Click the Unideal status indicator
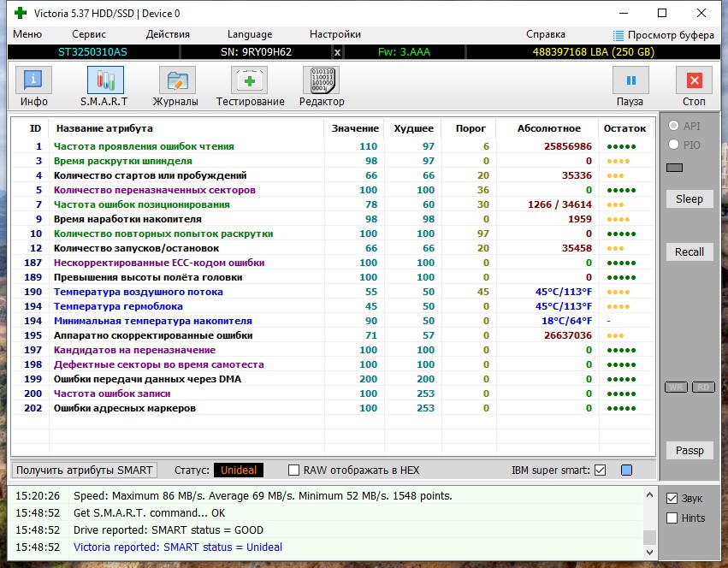728x568 pixels. pos(239,470)
